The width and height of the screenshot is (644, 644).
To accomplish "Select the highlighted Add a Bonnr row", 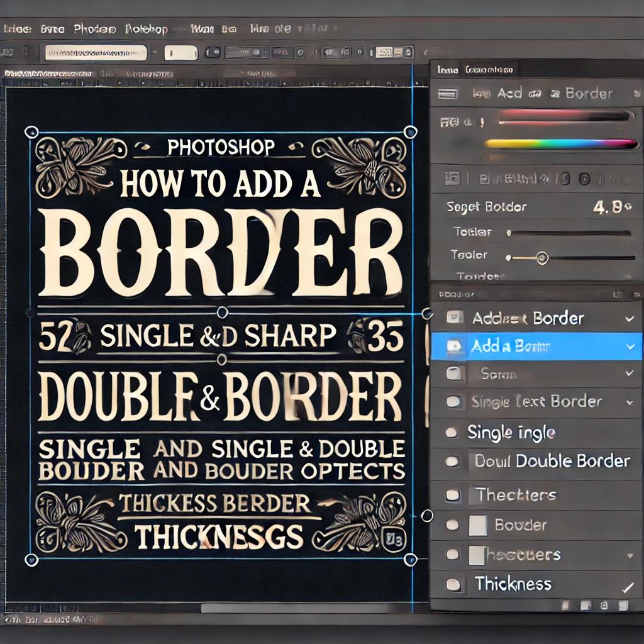I will pyautogui.click(x=537, y=347).
